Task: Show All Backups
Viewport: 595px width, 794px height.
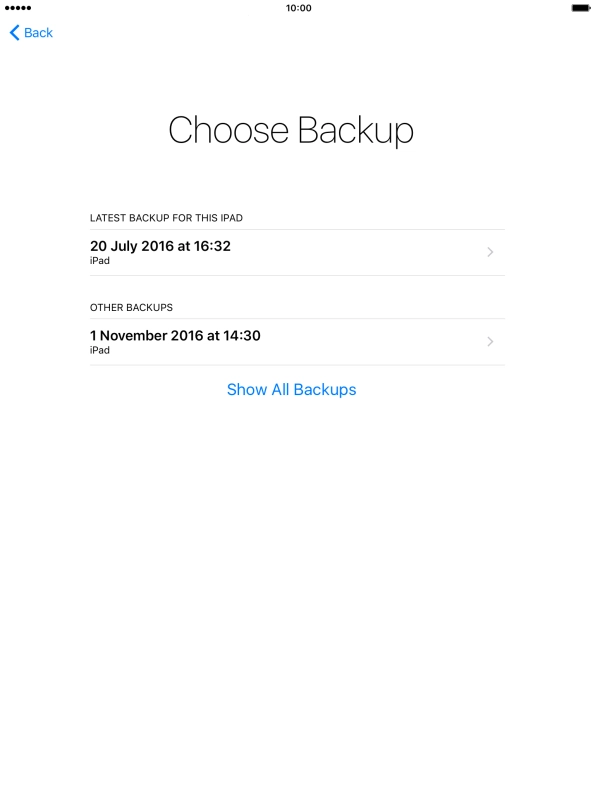Action: 292,389
